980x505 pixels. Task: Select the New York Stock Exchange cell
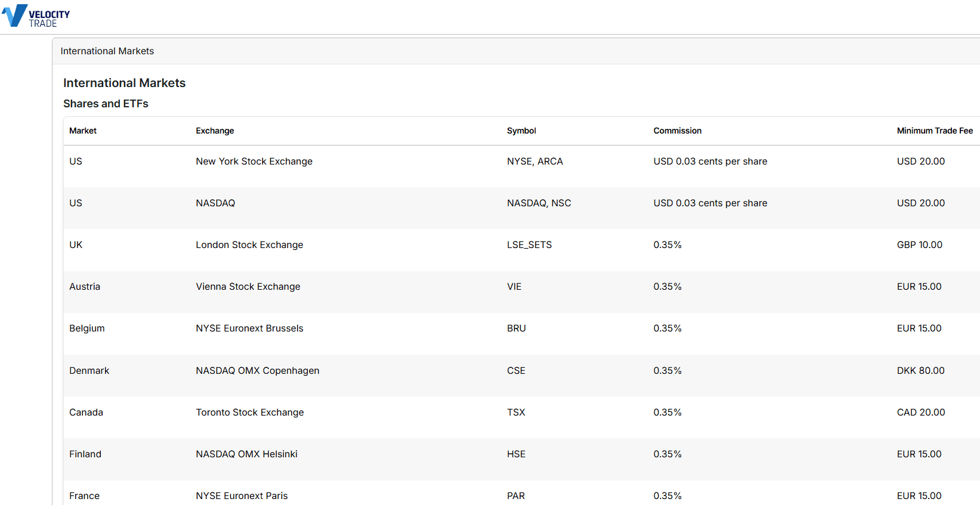pos(254,162)
